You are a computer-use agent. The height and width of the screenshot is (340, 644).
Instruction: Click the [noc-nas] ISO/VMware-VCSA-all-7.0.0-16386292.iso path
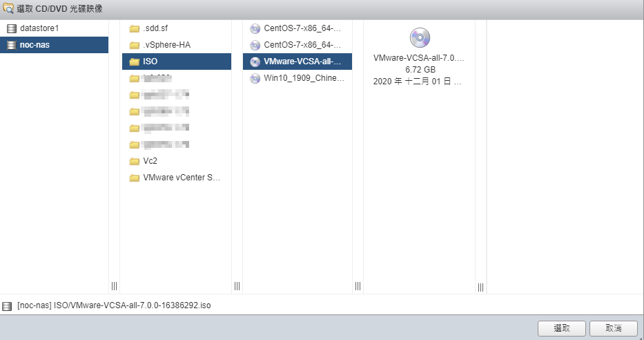coord(114,305)
